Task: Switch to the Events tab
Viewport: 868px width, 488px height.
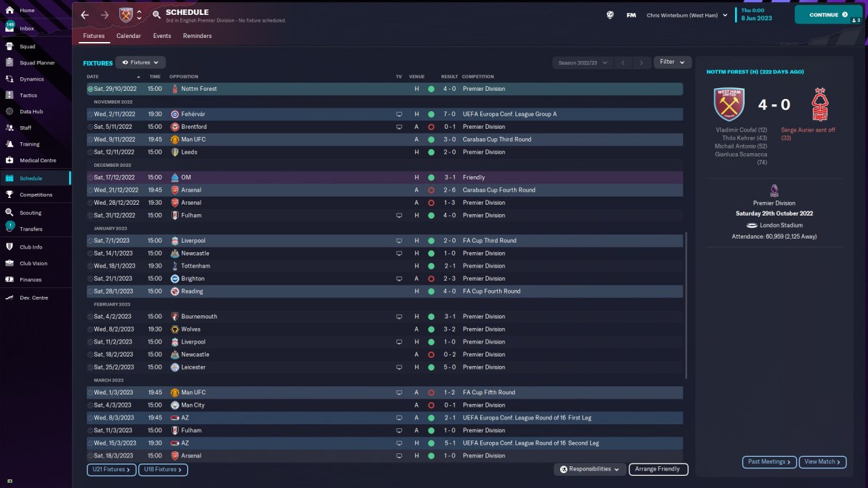Action: 162,36
